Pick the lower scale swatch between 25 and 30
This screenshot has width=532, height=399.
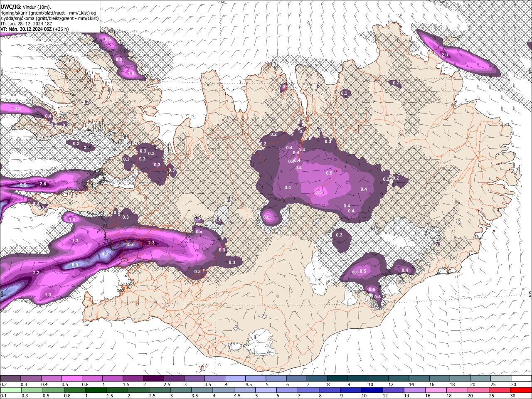[x=499, y=390]
